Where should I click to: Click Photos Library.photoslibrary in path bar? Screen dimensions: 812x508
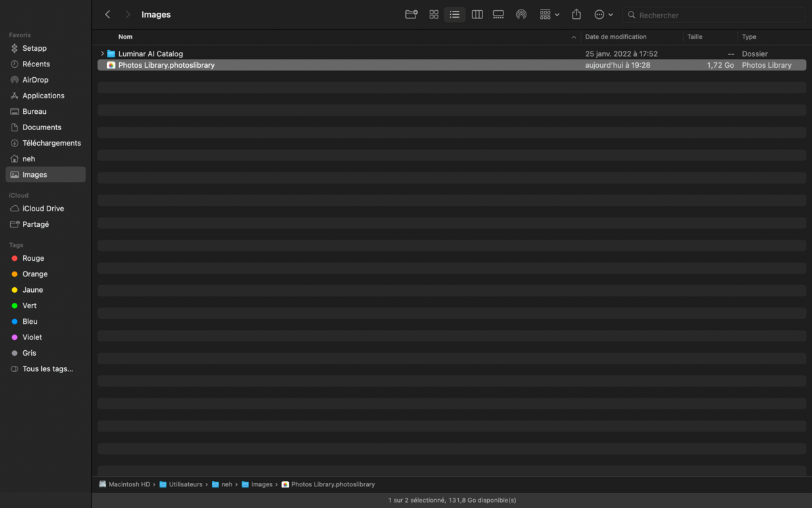(328, 484)
